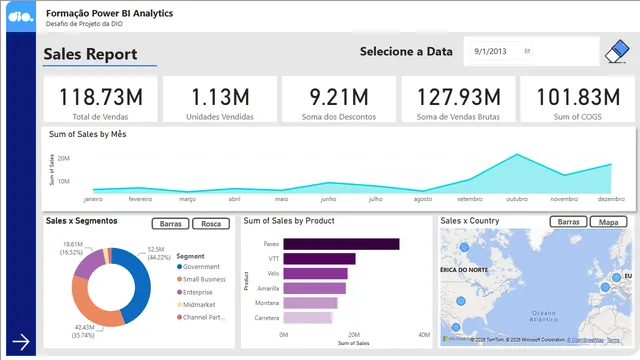Click the 'Selecione a Data' label
Screen dimensions: 640x360
tap(406, 51)
